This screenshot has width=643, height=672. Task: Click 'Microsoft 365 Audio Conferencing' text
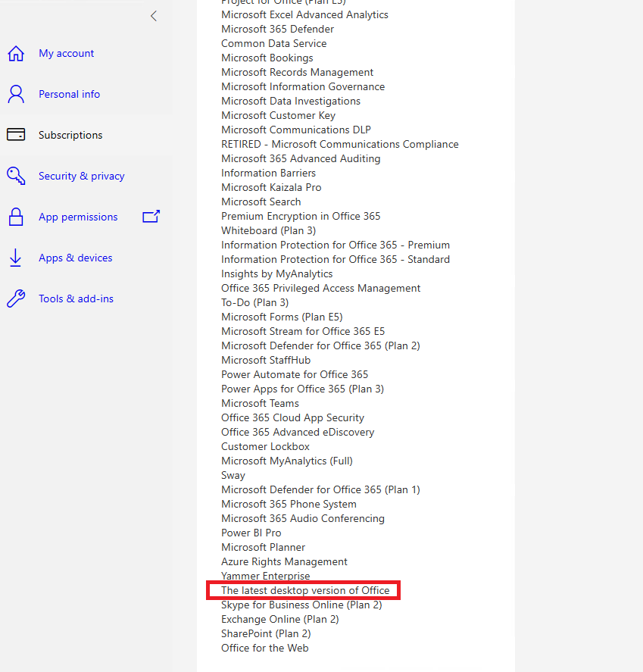303,518
